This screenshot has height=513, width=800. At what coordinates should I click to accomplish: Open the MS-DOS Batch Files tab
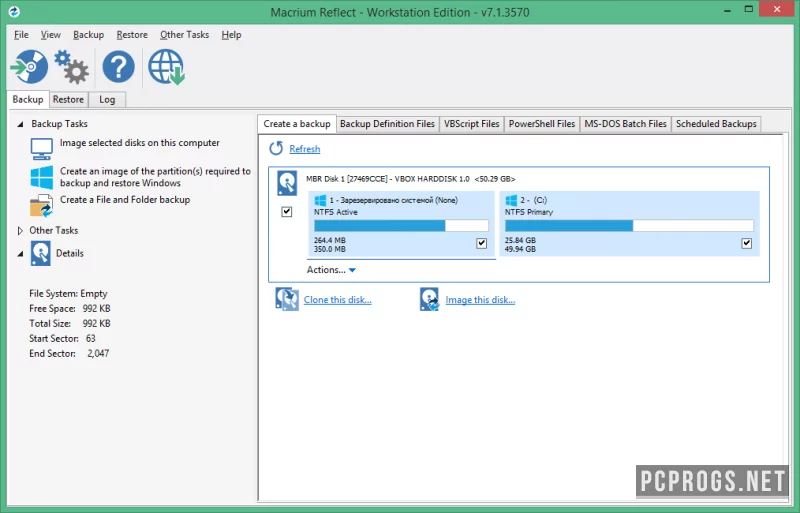[x=626, y=124]
